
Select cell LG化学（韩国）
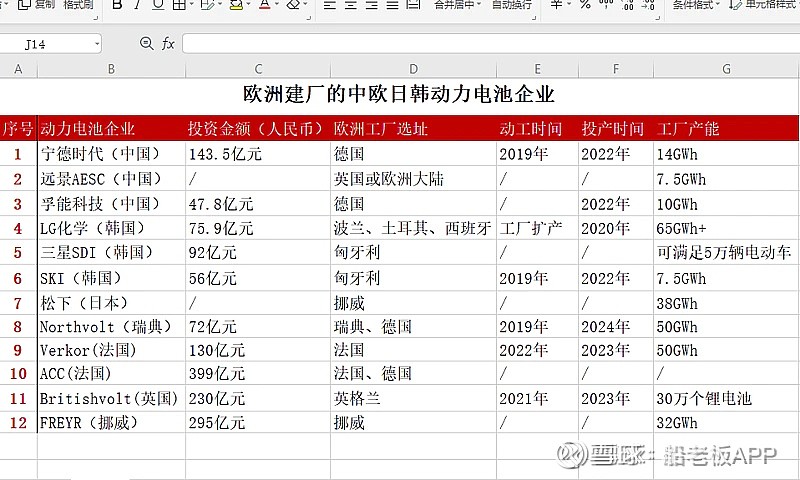(x=111, y=228)
